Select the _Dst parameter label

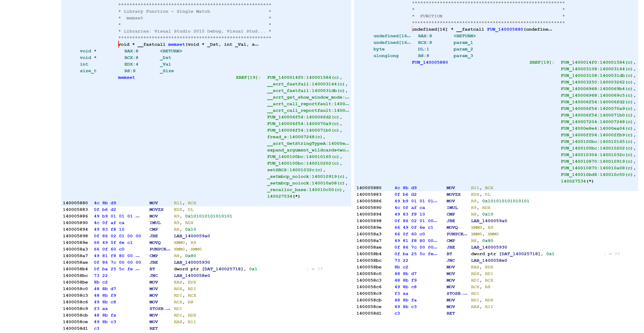[166, 57]
